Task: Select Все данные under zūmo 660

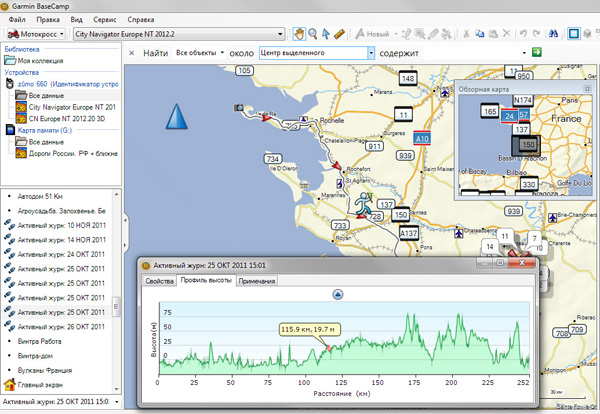Action: coord(39,95)
